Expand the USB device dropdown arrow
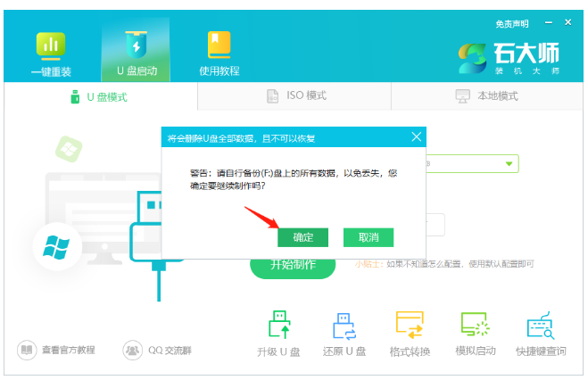 click(509, 163)
